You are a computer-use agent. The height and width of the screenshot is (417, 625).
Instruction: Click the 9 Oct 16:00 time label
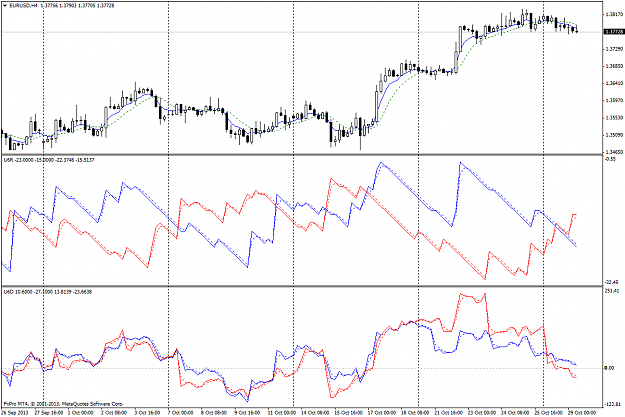[x=247, y=413]
